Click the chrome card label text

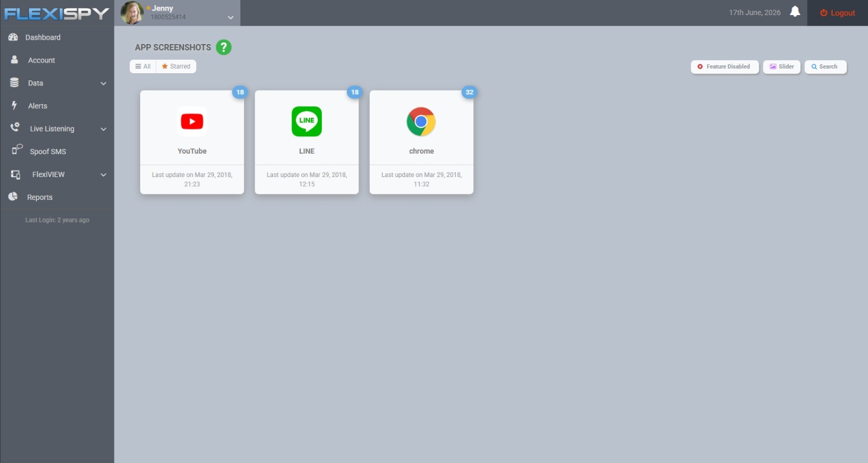422,151
